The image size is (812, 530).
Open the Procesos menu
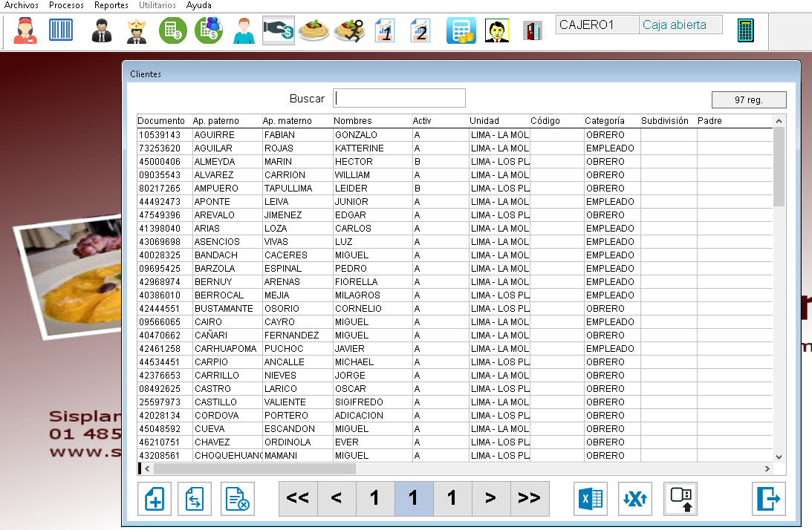tap(66, 5)
